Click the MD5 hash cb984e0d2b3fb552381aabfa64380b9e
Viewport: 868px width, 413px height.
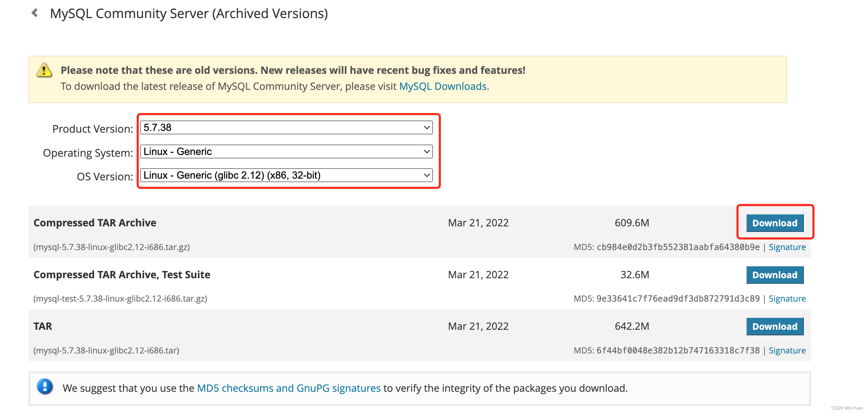pos(678,247)
